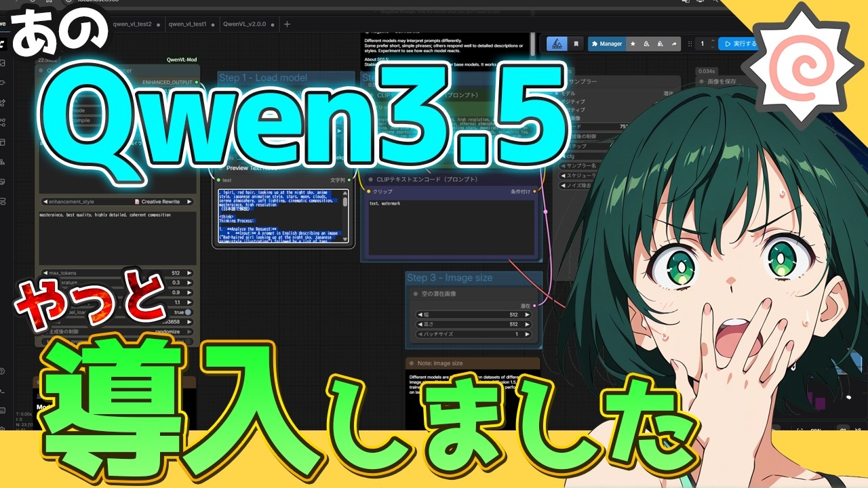Choose the next enhancement_style with the right arrow
This screenshot has height=488, width=868.
pyautogui.click(x=189, y=201)
